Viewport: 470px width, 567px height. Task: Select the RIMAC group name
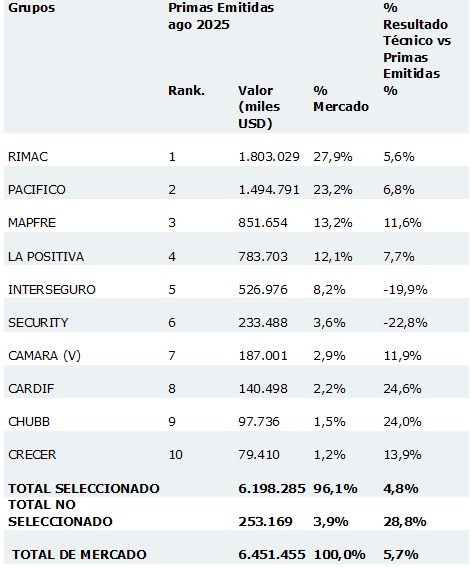28,157
